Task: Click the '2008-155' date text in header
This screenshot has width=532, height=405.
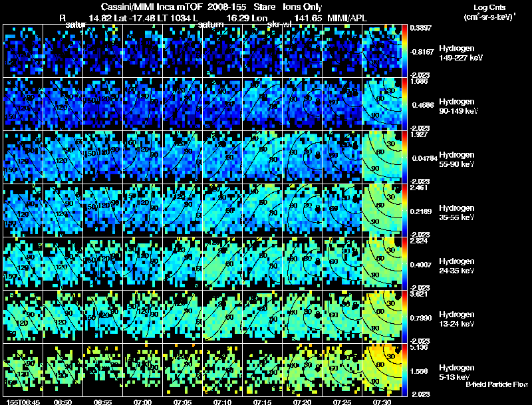Action: (x=227, y=7)
